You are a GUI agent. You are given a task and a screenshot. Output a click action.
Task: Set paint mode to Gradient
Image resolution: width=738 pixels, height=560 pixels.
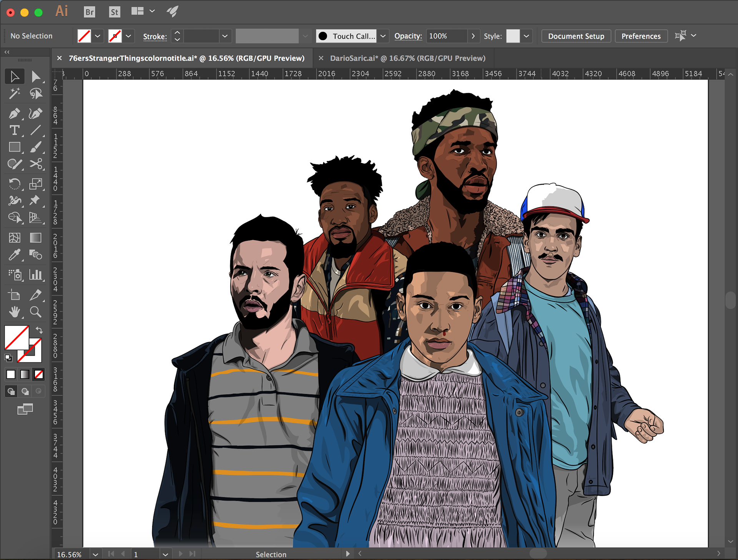(25, 374)
